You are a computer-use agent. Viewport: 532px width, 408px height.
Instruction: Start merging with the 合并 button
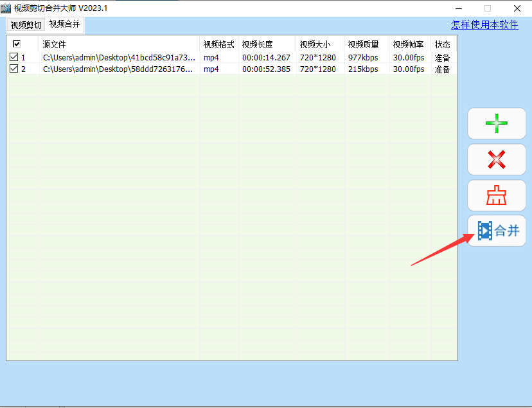(497, 231)
